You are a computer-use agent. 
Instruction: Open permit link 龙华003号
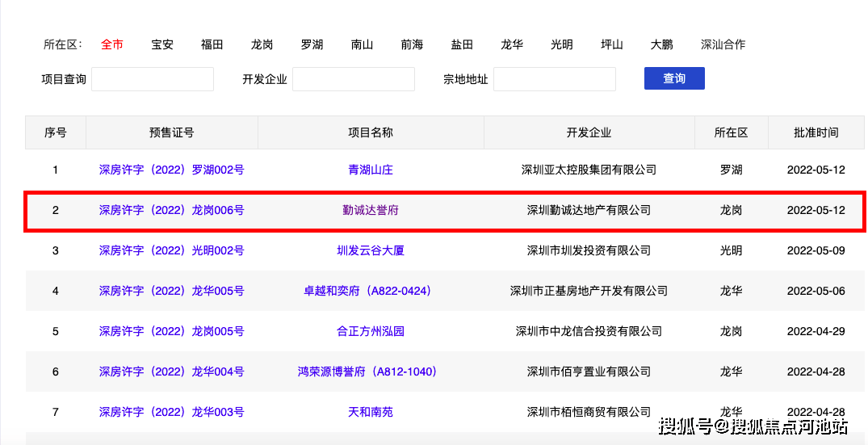pos(172,413)
